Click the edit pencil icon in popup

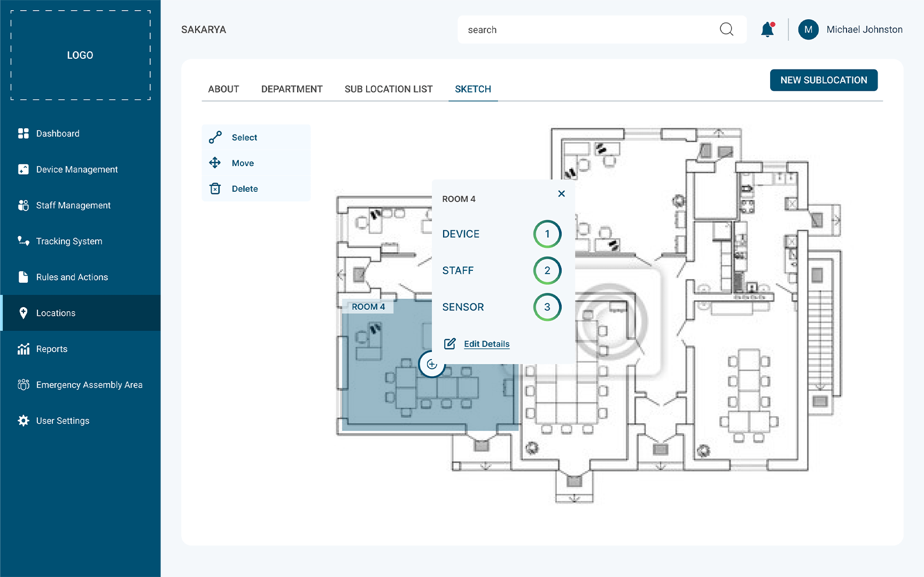(x=450, y=344)
